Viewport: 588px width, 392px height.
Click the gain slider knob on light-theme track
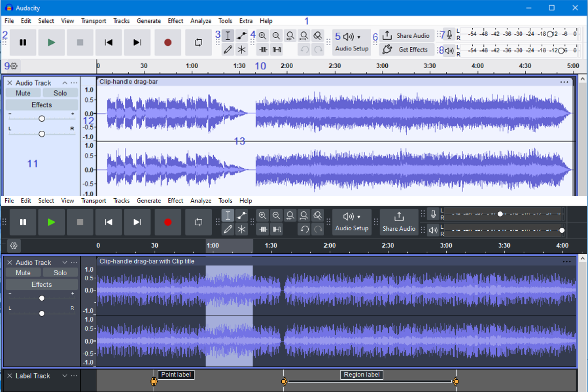tap(42, 119)
